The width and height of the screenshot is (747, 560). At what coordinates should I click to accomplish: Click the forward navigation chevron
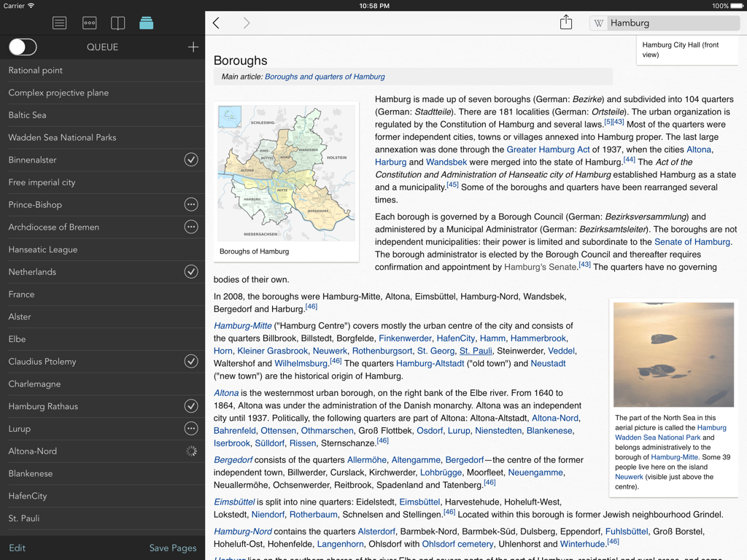tap(247, 23)
